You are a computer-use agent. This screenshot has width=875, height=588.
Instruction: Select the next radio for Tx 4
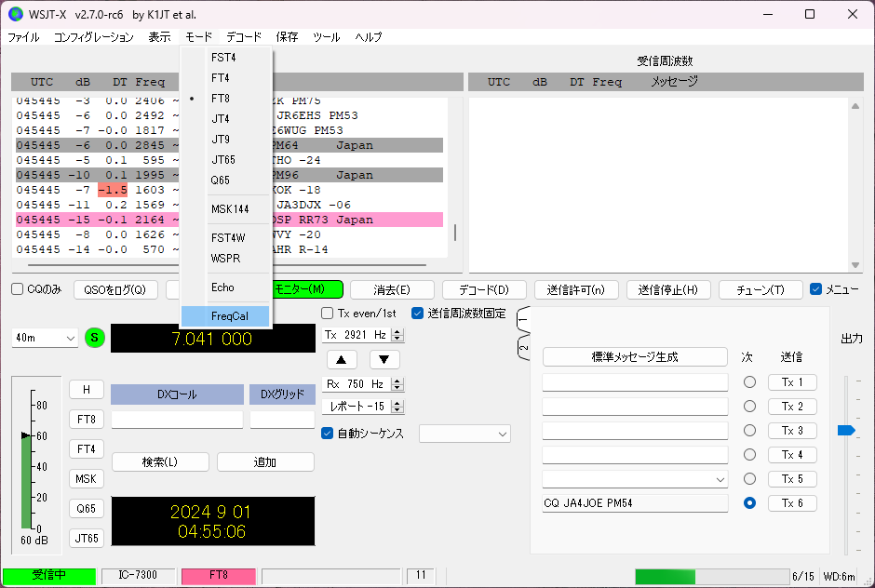coord(749,455)
